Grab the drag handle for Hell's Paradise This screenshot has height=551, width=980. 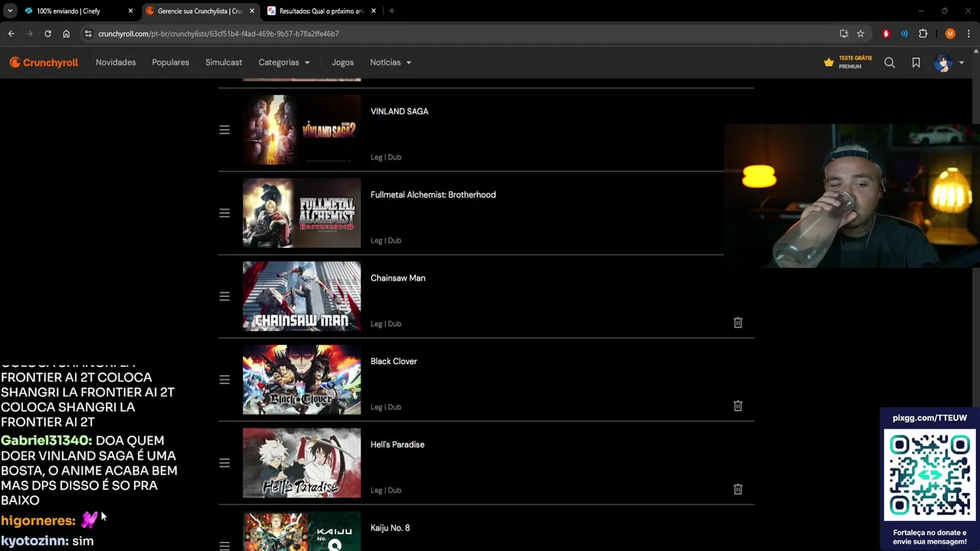click(x=224, y=464)
